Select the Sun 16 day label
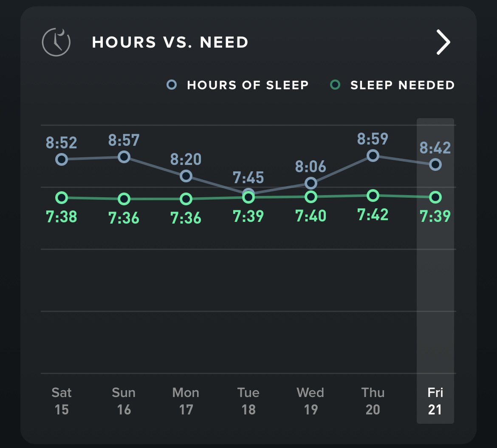497x448 pixels. [124, 401]
